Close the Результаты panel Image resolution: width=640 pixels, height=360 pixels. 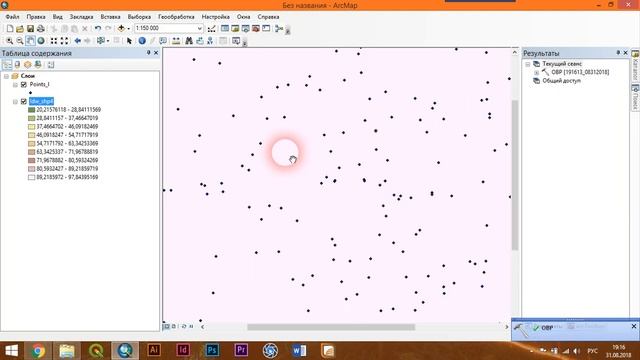(x=625, y=53)
